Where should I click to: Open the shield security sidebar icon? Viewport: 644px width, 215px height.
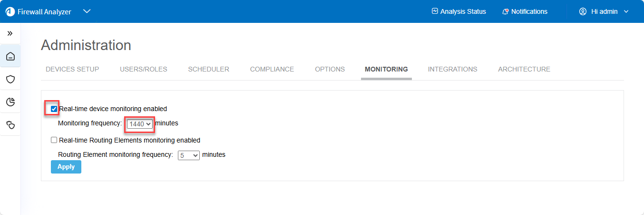coord(10,79)
